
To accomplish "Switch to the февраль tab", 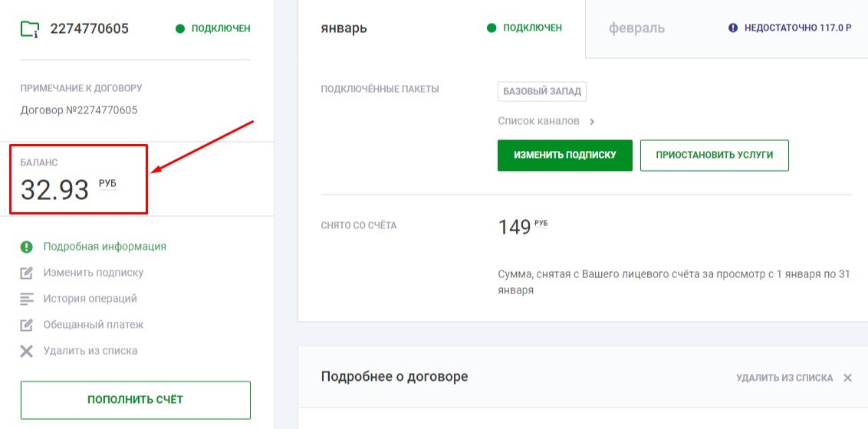I will click(636, 28).
